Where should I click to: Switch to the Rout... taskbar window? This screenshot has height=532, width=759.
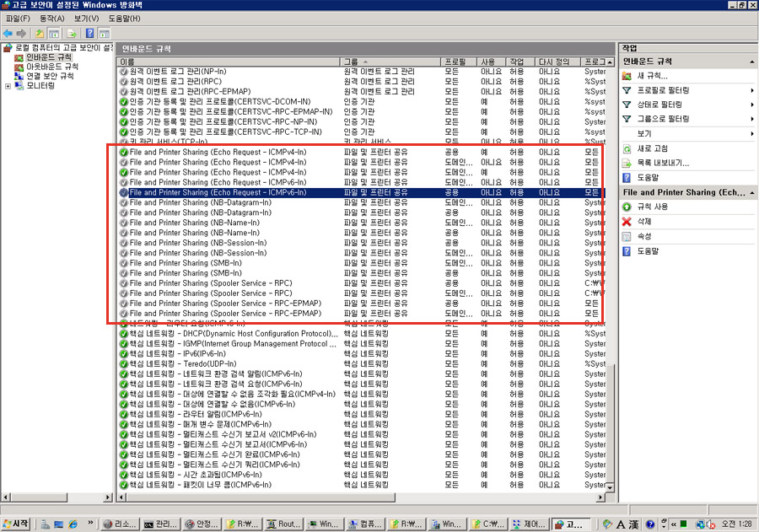click(x=284, y=524)
